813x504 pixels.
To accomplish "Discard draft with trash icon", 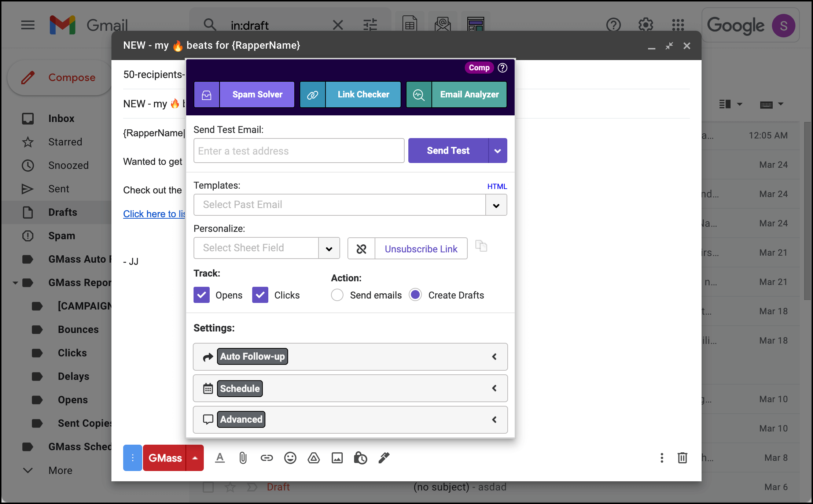I will point(683,458).
